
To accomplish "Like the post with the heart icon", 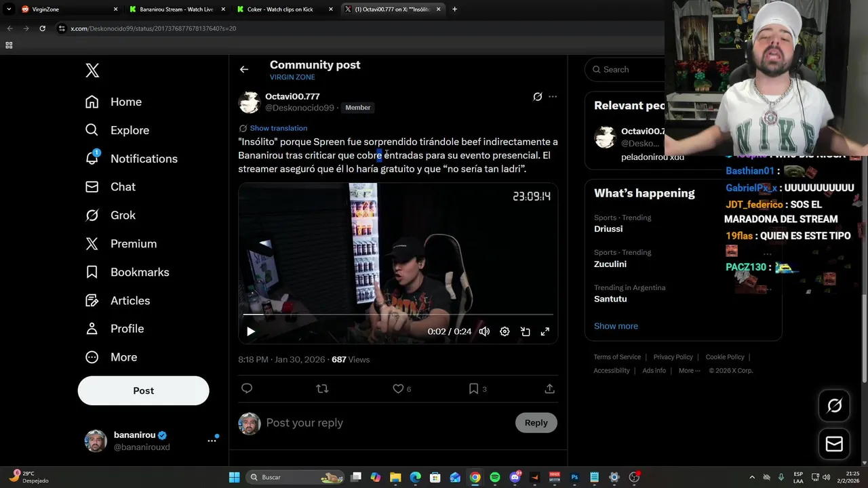I will tap(398, 388).
